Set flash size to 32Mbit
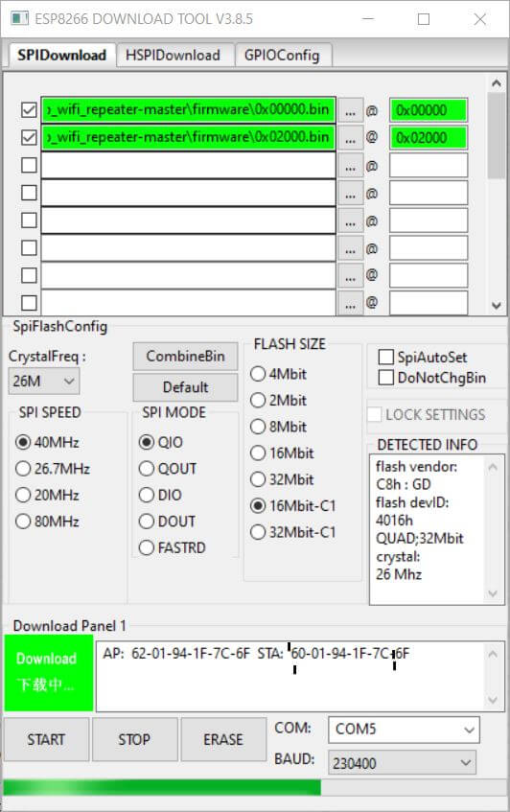 point(282,479)
